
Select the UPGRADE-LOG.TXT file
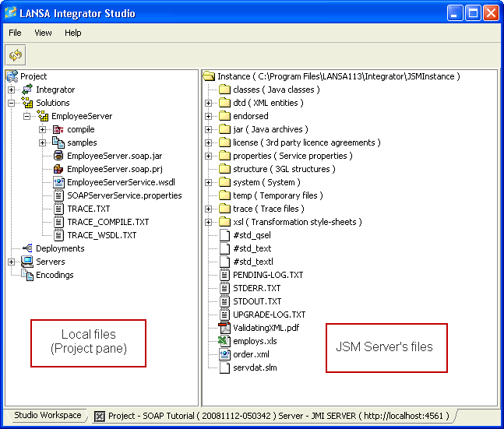click(x=270, y=315)
